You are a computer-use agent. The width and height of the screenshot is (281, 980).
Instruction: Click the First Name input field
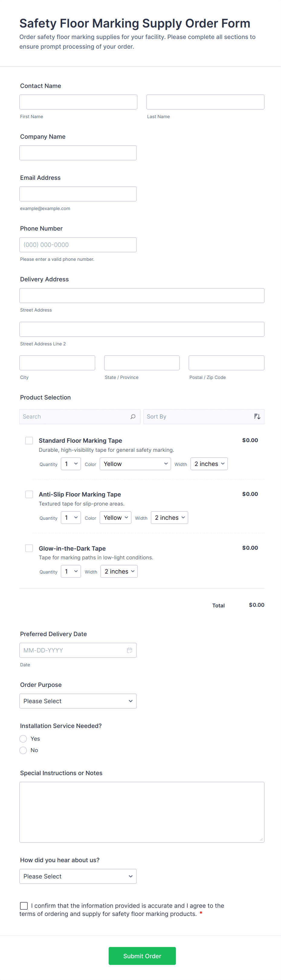coord(78,102)
